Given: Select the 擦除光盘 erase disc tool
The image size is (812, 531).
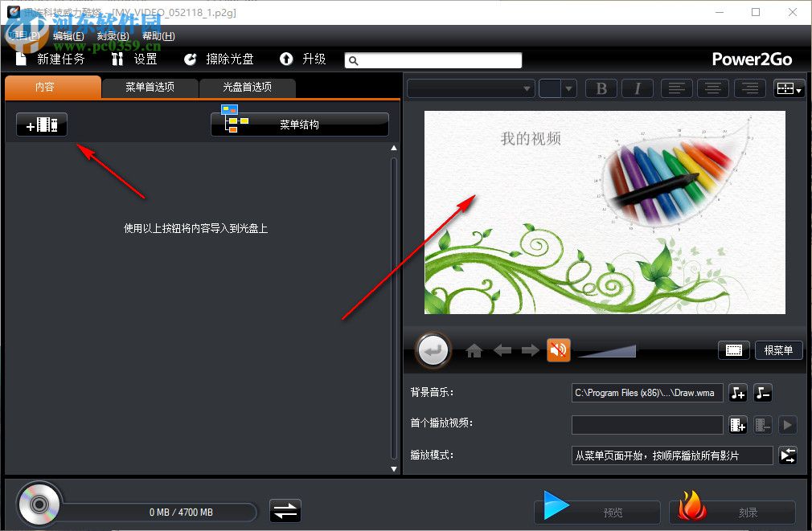Looking at the screenshot, I should click(221, 59).
